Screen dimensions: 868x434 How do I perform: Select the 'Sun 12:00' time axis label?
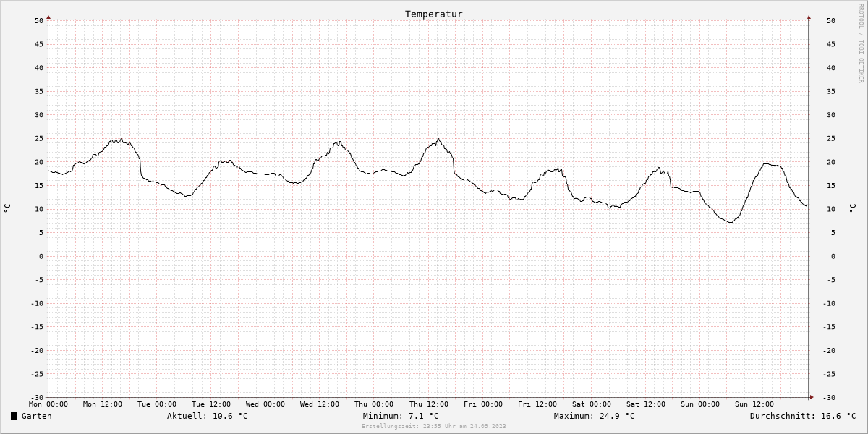point(754,404)
